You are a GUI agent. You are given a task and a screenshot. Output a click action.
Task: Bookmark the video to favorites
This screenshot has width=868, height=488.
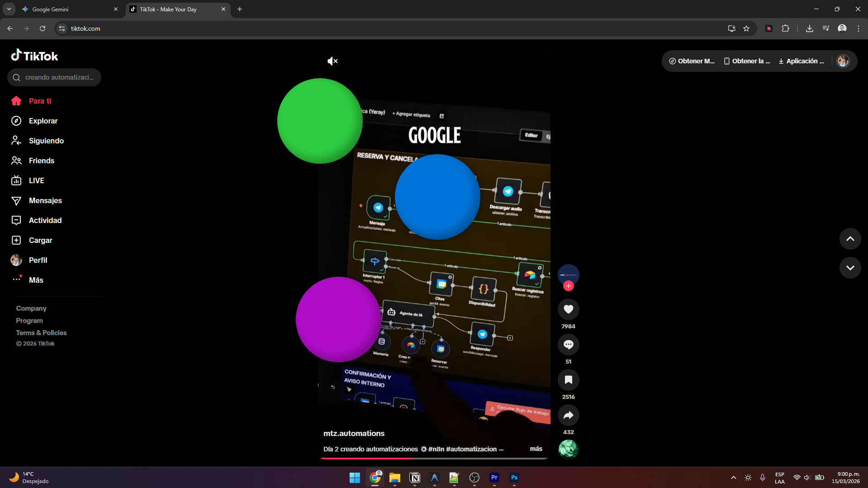tap(569, 380)
